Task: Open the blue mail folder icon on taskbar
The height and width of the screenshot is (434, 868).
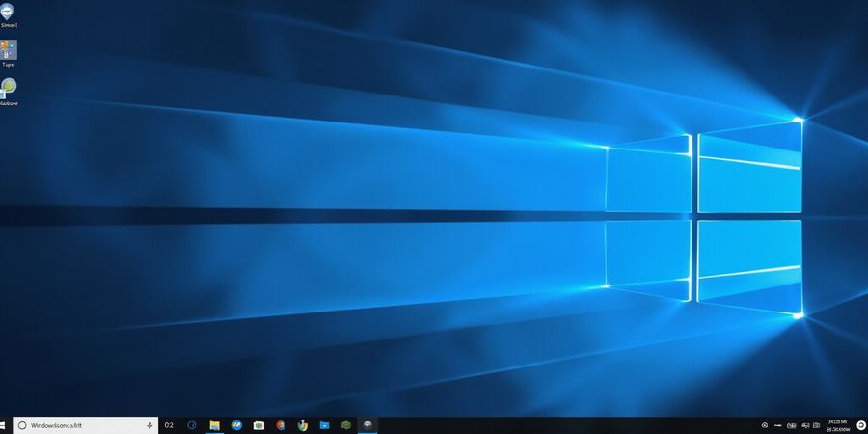Action: tap(324, 425)
